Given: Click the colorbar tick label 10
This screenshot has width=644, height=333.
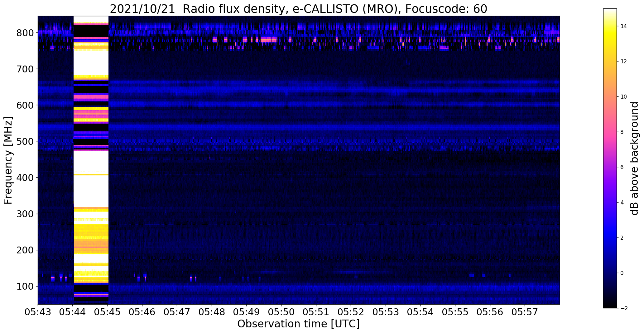Looking at the screenshot, I should (624, 97).
